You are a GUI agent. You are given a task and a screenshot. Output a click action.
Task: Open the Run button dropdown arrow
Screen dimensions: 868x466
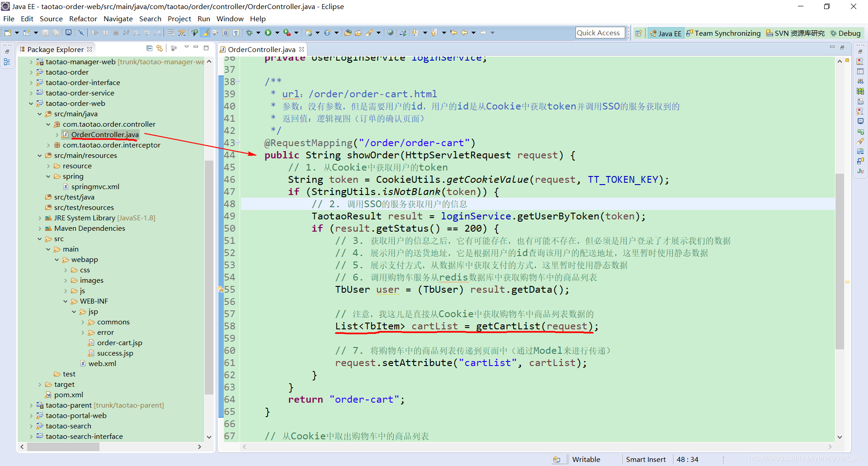[277, 33]
